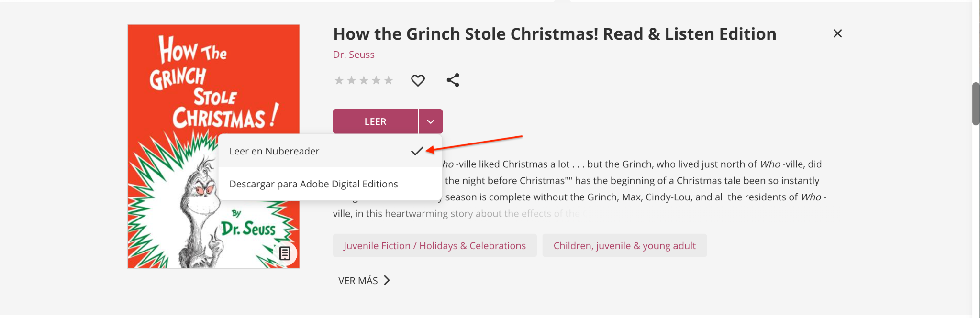Image resolution: width=980 pixels, height=318 pixels.
Task: Expand details with VER MÁS chevron
Action: coord(387,280)
